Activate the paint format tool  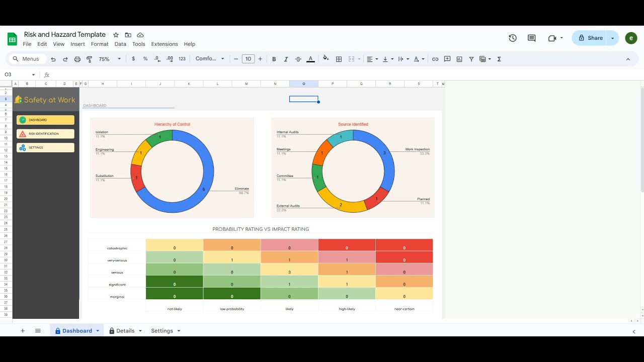click(90, 59)
